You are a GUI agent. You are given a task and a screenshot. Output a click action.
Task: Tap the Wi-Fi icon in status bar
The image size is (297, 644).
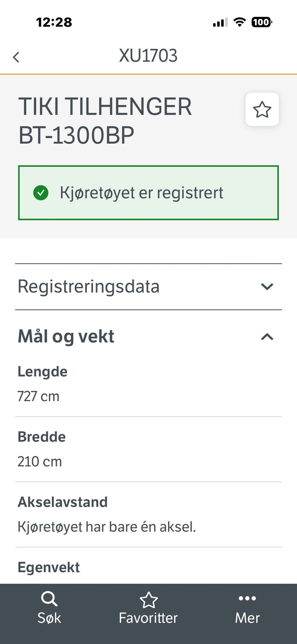tap(239, 22)
